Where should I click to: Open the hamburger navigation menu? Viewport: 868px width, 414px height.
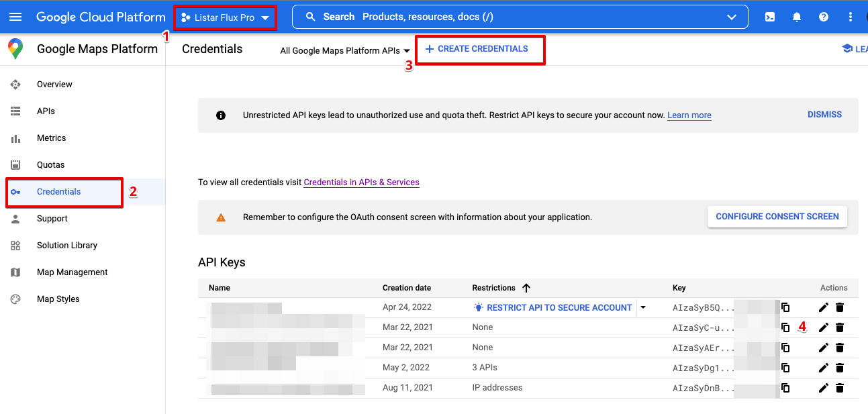coord(15,17)
